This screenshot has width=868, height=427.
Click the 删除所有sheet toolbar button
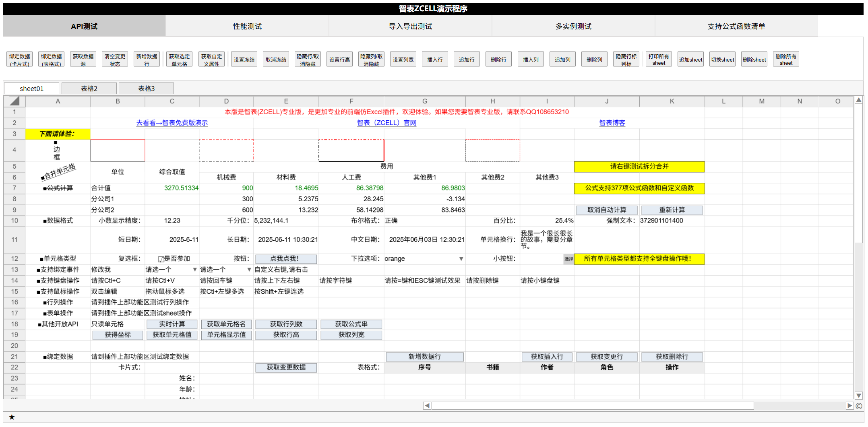[786, 60]
